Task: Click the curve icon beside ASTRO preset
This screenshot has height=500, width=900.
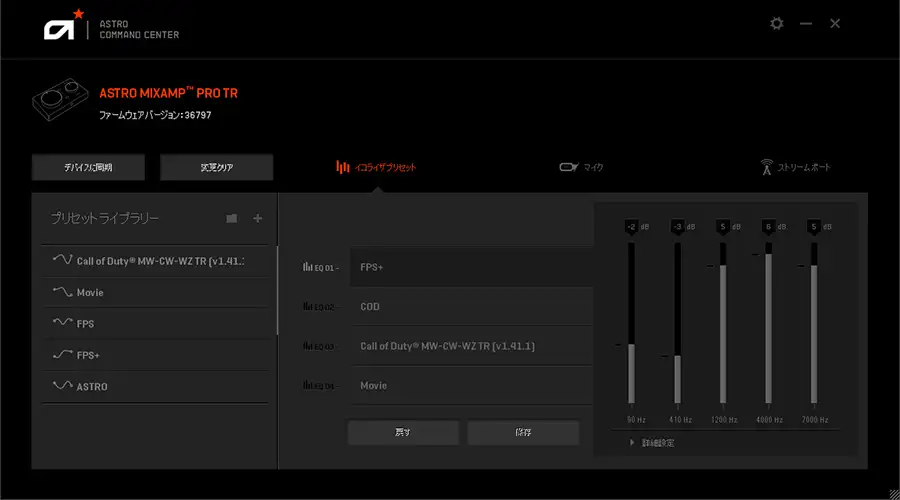Action: pos(63,386)
